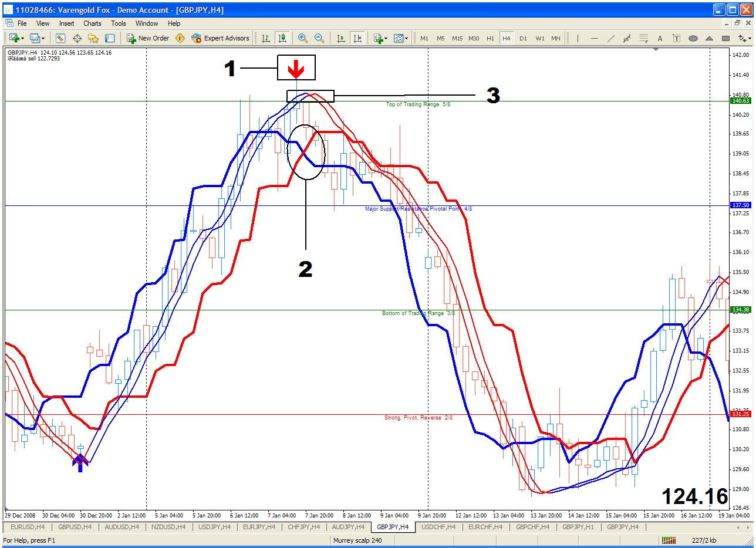756x548 pixels.
Task: Click the left chart-tabs scroll arrow
Action: (x=739, y=527)
